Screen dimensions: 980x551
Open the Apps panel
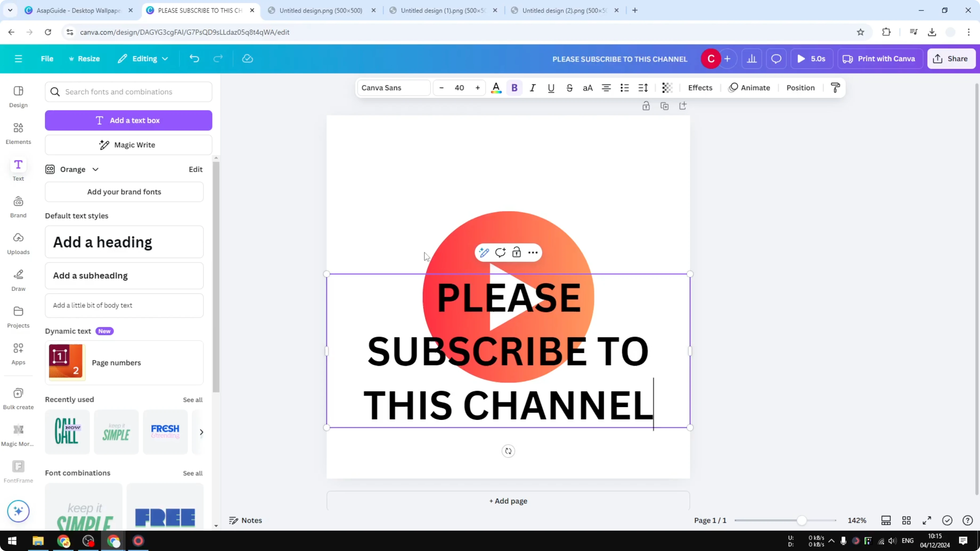(x=18, y=353)
